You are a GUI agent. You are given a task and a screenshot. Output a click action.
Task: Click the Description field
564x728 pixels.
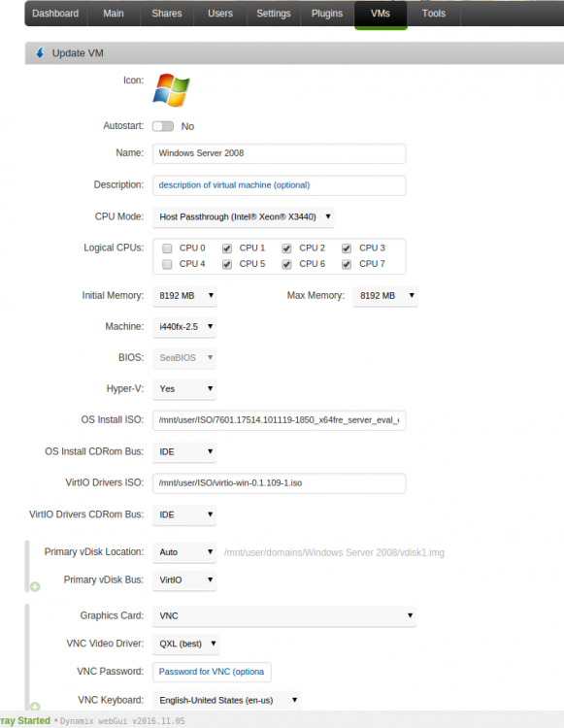pos(279,185)
